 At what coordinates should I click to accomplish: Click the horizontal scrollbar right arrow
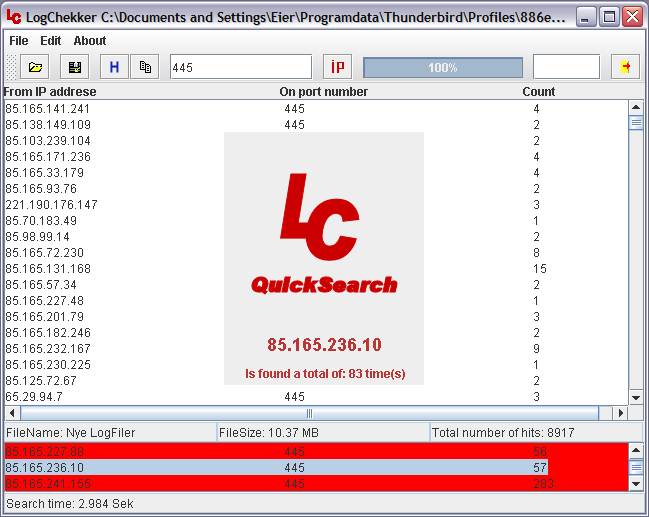point(620,413)
